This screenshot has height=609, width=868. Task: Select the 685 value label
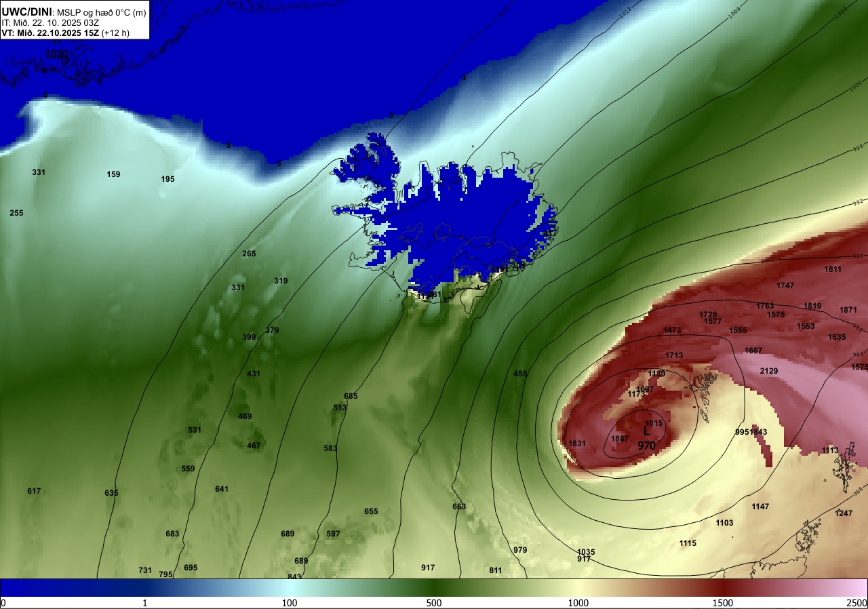click(x=351, y=396)
